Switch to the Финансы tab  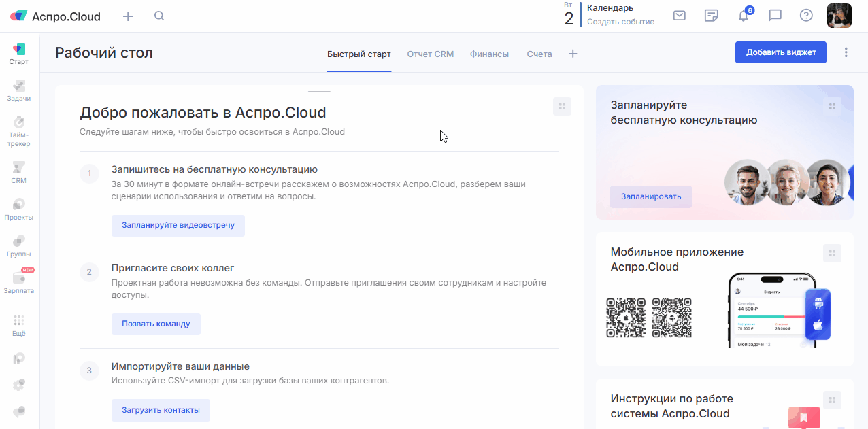489,54
